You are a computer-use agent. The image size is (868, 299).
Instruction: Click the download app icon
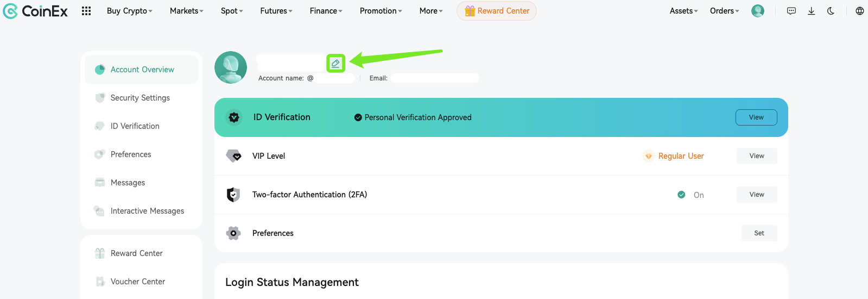(811, 11)
